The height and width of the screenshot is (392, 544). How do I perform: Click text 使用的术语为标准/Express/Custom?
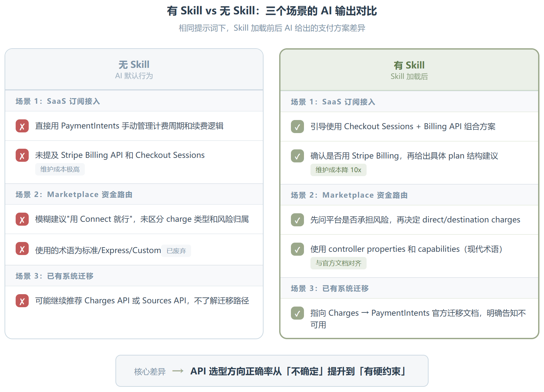point(98,250)
